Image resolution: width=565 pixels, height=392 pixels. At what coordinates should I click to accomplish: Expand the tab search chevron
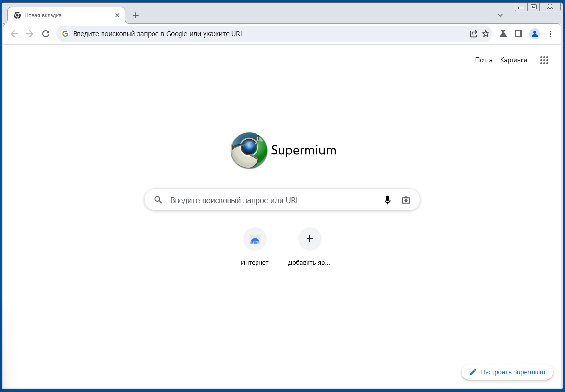pos(500,15)
